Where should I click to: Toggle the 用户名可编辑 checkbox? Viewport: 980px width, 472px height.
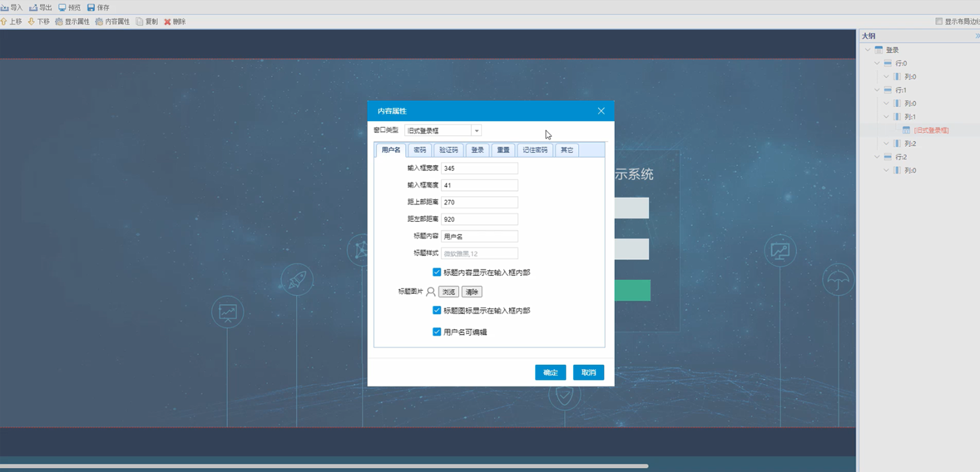click(x=437, y=332)
